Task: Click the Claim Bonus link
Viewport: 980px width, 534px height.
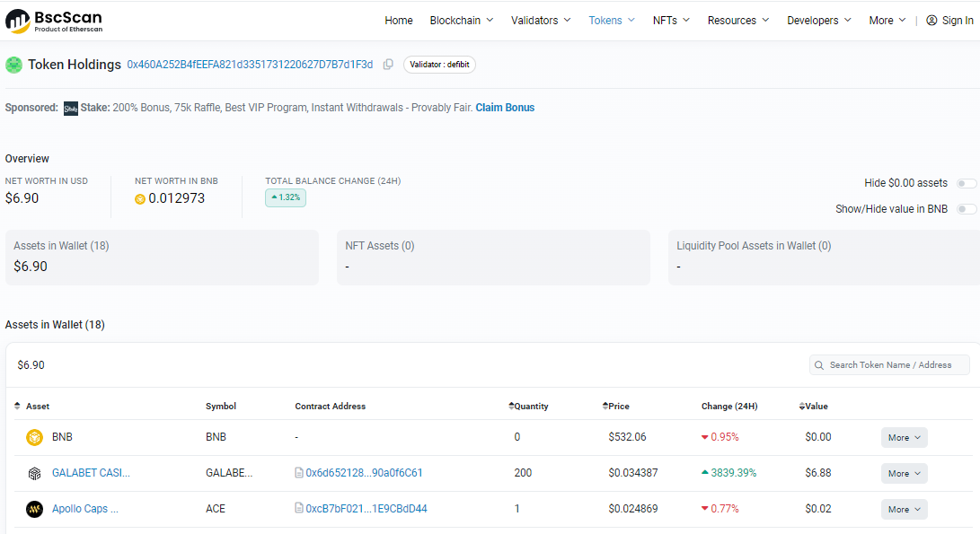Action: [x=505, y=108]
